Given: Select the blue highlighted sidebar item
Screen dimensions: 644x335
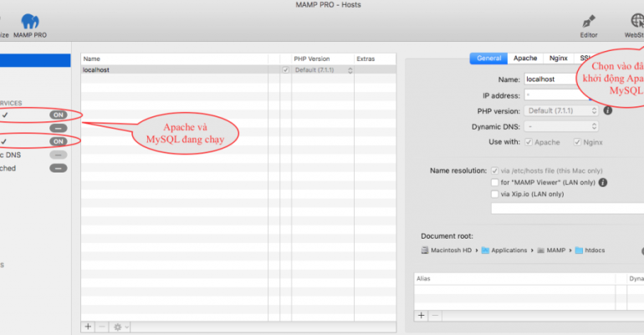Looking at the screenshot, I should pyautogui.click(x=35, y=60).
